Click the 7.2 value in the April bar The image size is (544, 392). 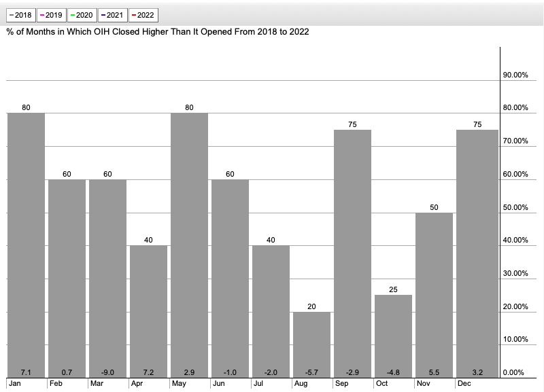(148, 372)
